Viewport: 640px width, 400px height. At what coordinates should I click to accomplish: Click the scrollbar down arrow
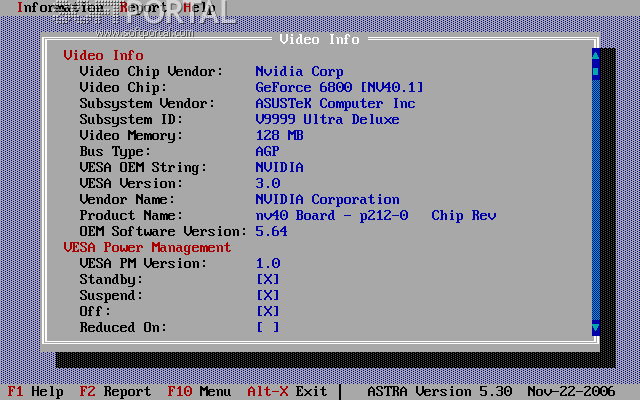point(596,328)
